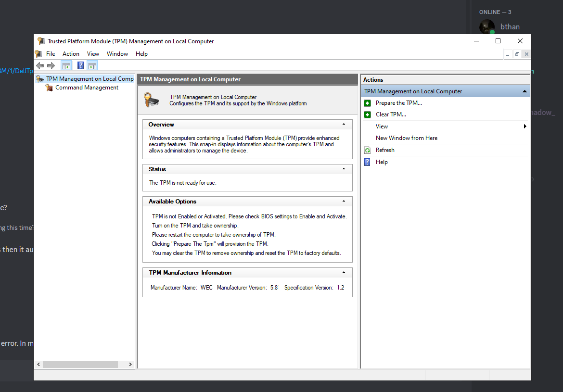Click the TPM window title bar icon

(x=41, y=41)
